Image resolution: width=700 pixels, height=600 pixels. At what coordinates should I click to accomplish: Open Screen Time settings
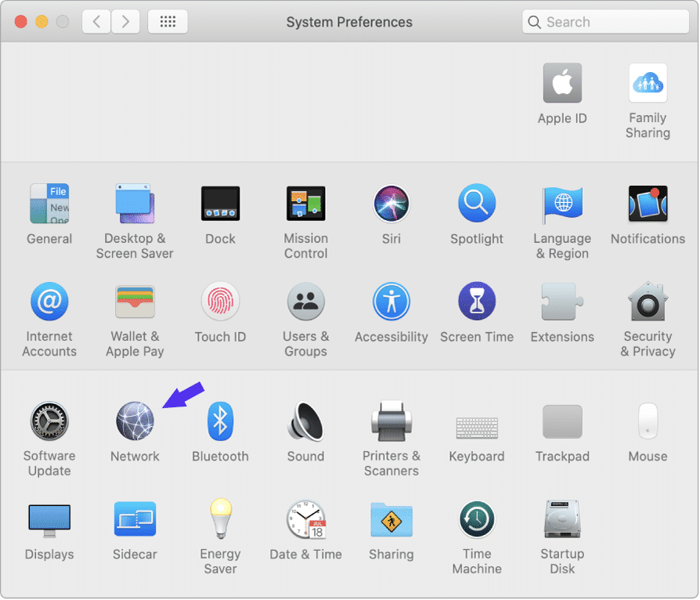pyautogui.click(x=477, y=302)
